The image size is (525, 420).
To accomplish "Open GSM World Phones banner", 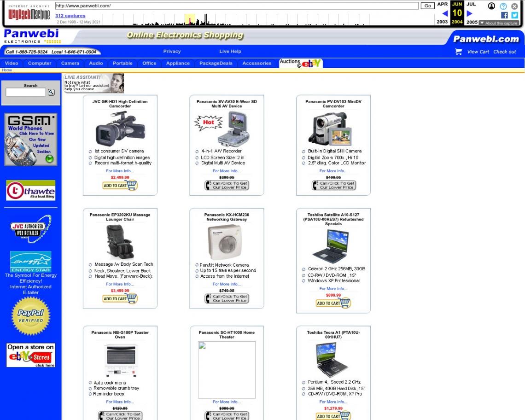I will click(x=30, y=140).
